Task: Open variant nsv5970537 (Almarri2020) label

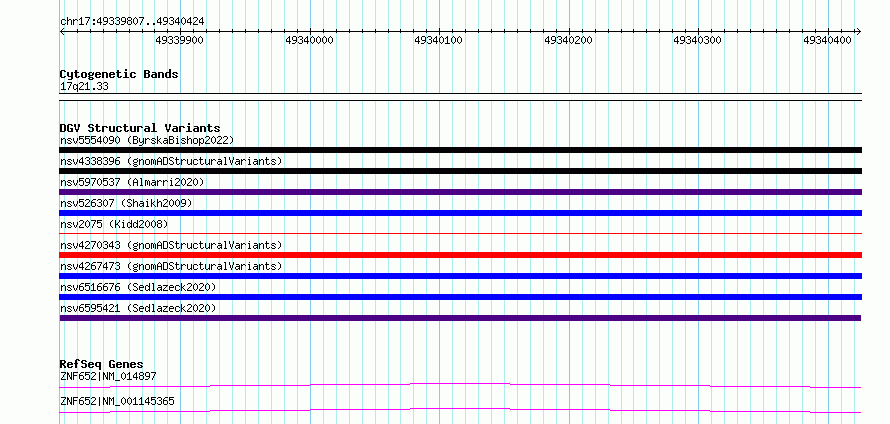Action: pyautogui.click(x=132, y=182)
